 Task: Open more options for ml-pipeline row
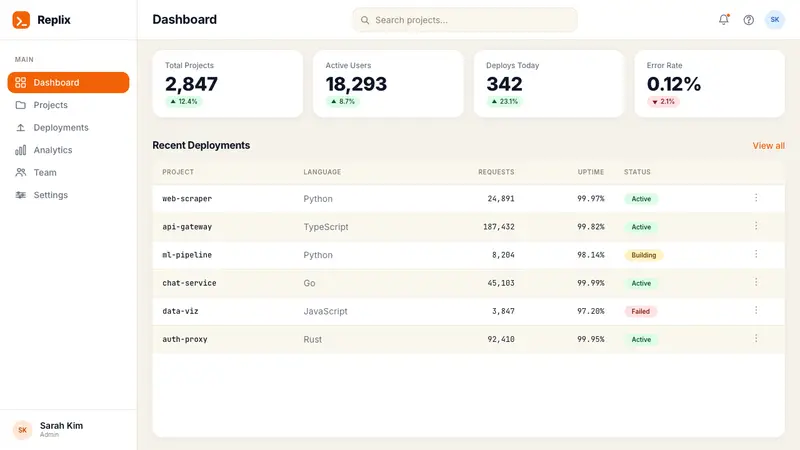click(x=756, y=254)
